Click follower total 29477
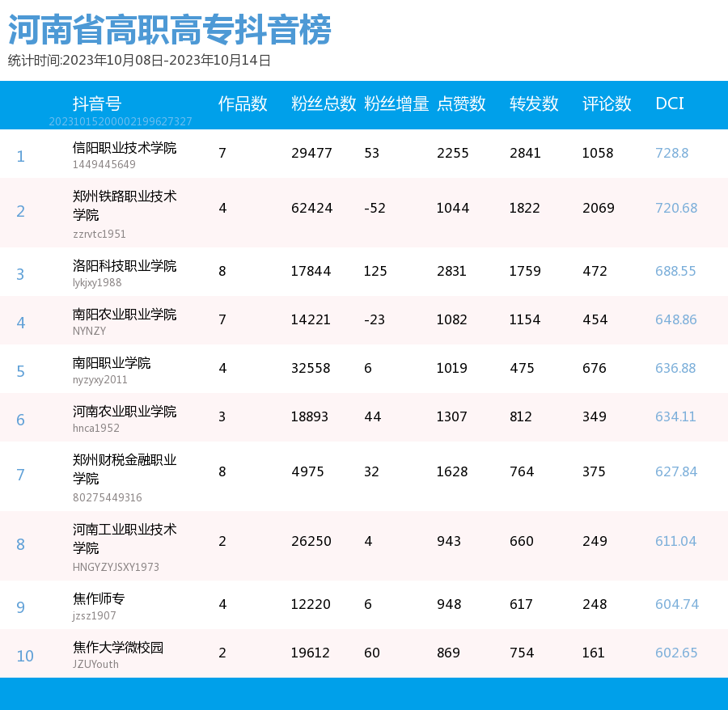This screenshot has height=710, width=728. tap(311, 153)
